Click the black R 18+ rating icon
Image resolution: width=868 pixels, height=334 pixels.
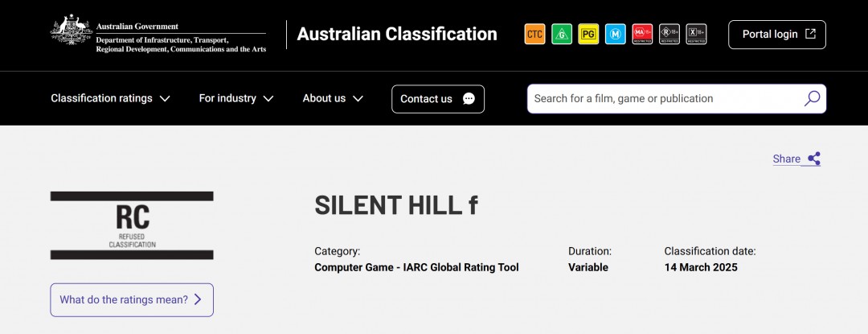click(669, 34)
